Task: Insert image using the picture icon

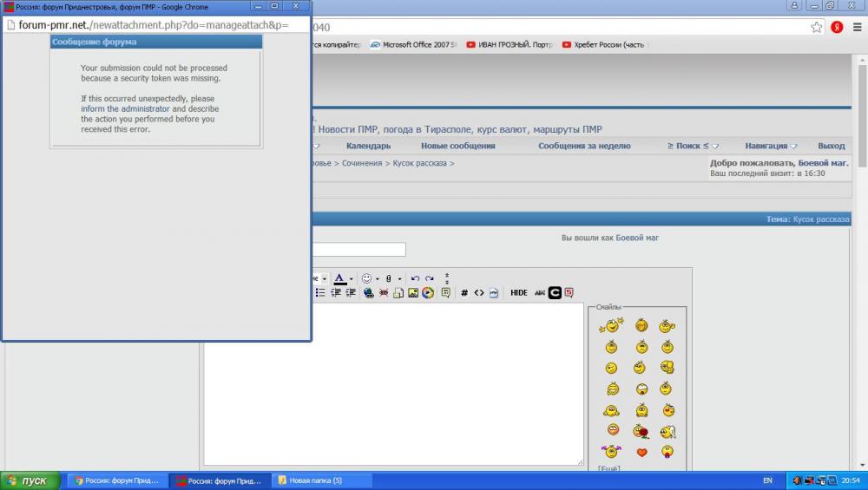Action: pos(413,293)
